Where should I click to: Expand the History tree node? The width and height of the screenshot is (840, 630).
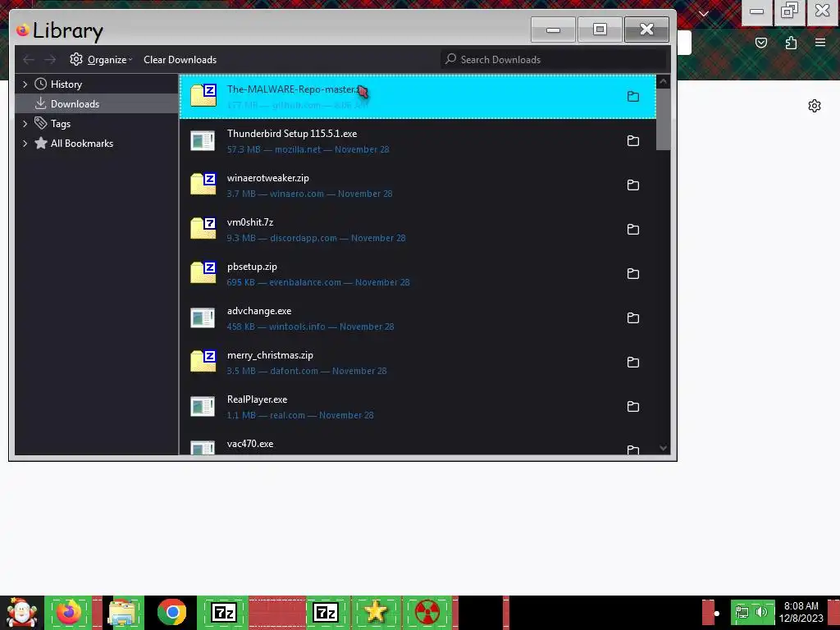click(25, 84)
